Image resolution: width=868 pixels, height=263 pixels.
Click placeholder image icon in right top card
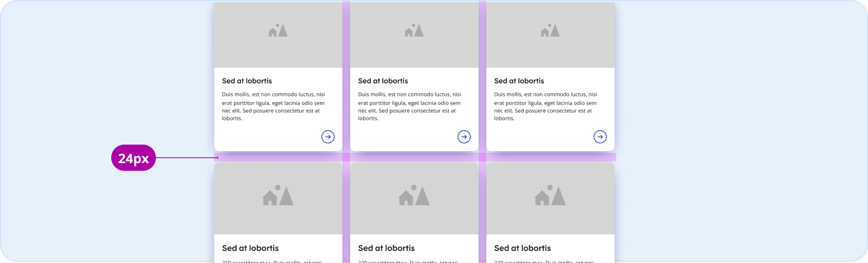coord(550,31)
